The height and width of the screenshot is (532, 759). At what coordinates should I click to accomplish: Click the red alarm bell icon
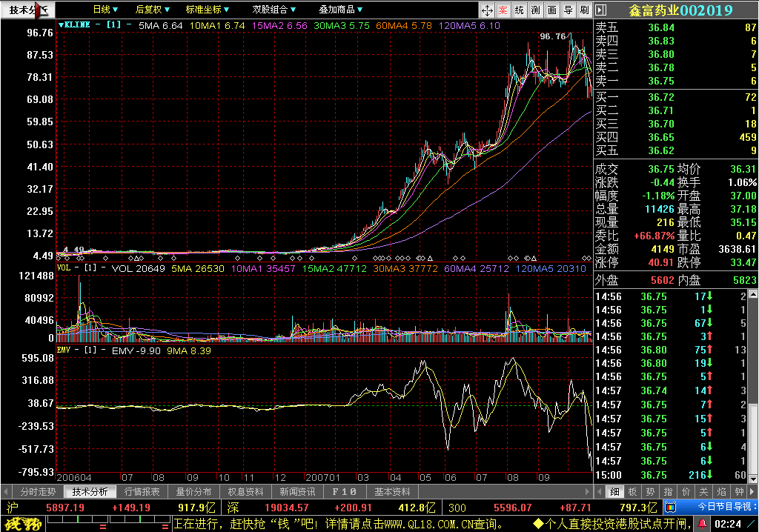pyautogui.click(x=702, y=523)
